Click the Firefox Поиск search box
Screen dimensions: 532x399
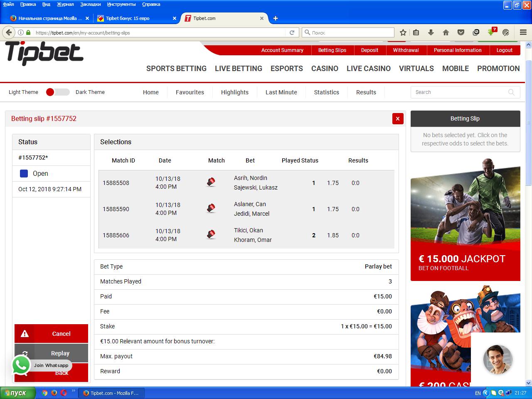[x=348, y=32]
